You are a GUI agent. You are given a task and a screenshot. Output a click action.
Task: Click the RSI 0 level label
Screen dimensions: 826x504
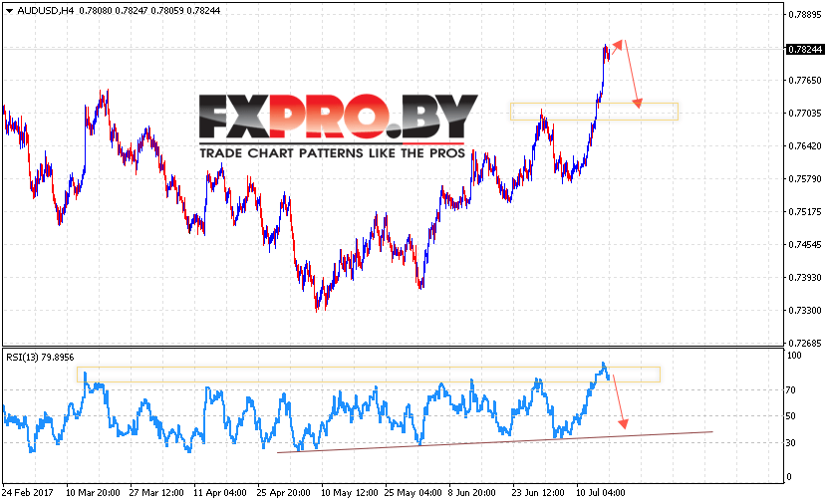(788, 477)
